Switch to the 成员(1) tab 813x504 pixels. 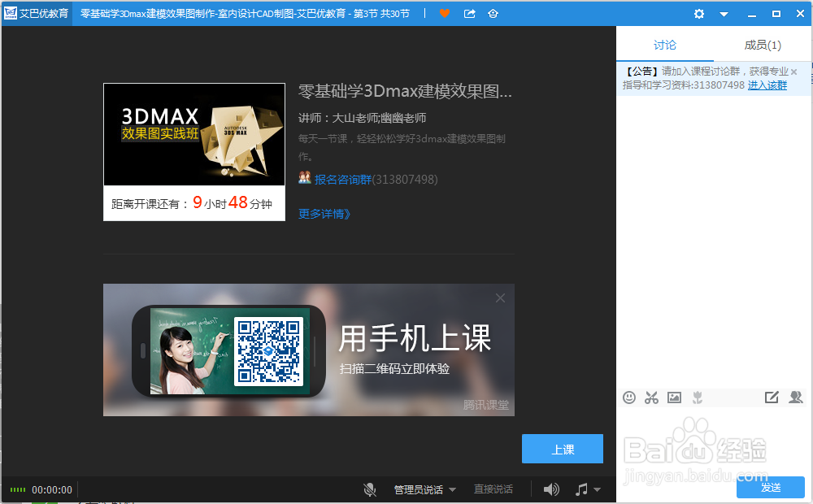point(763,45)
